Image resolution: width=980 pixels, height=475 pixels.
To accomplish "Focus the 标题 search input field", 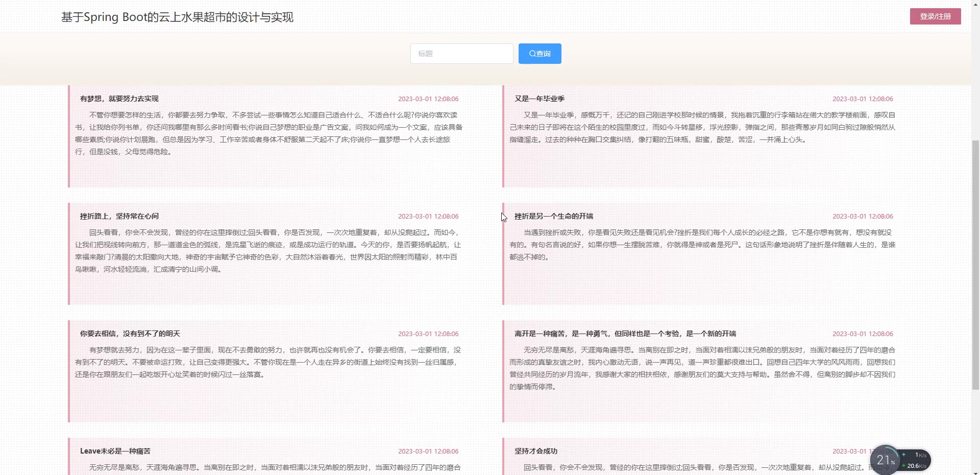I will pyautogui.click(x=461, y=54).
